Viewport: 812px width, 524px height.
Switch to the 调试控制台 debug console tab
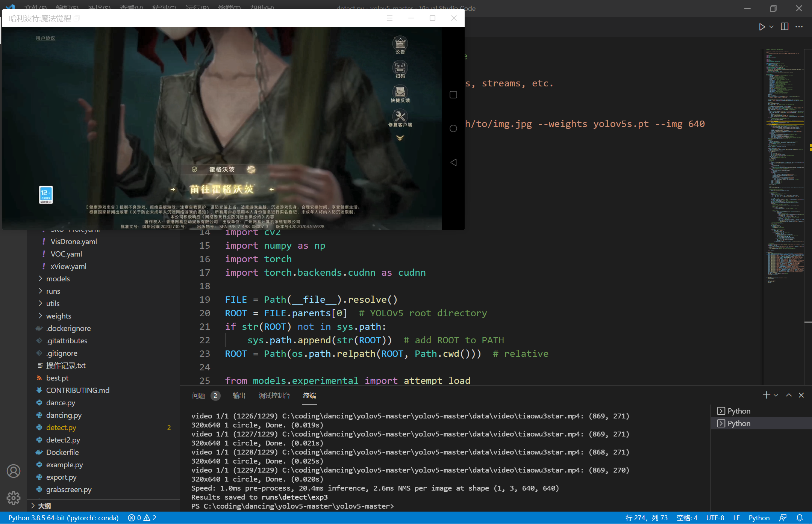(274, 396)
